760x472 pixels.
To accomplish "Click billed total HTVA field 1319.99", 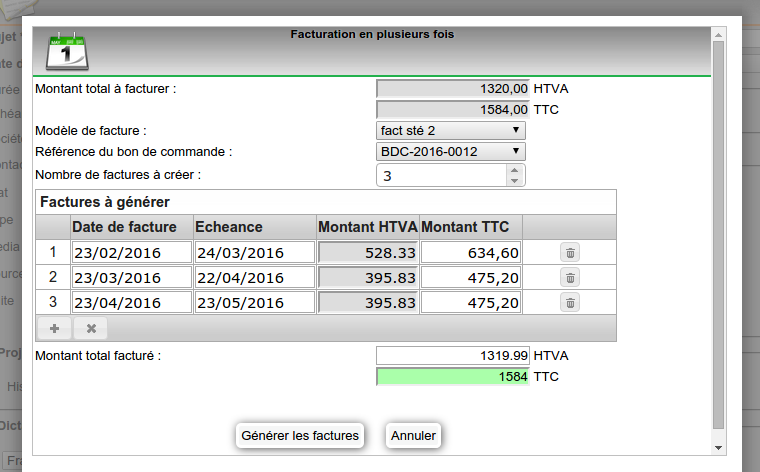I will point(453,356).
